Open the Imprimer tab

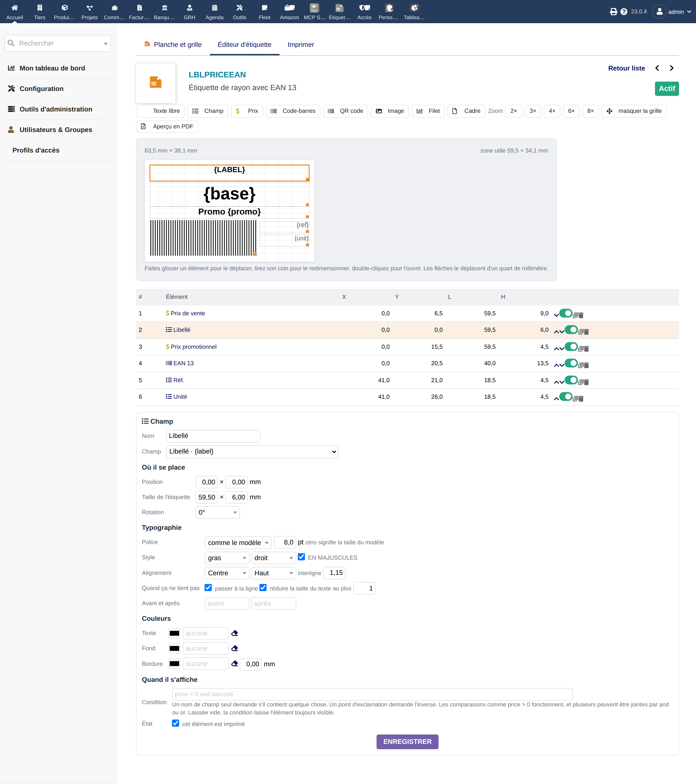(301, 45)
